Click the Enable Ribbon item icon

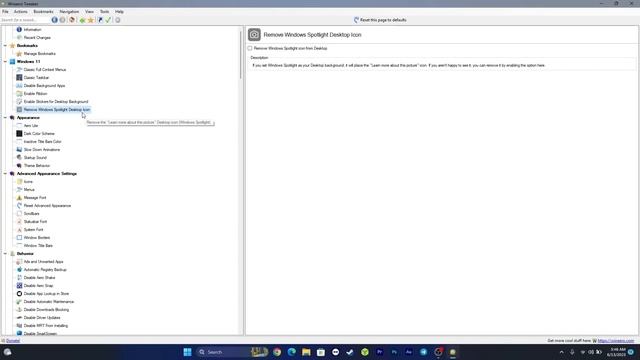click(x=19, y=93)
